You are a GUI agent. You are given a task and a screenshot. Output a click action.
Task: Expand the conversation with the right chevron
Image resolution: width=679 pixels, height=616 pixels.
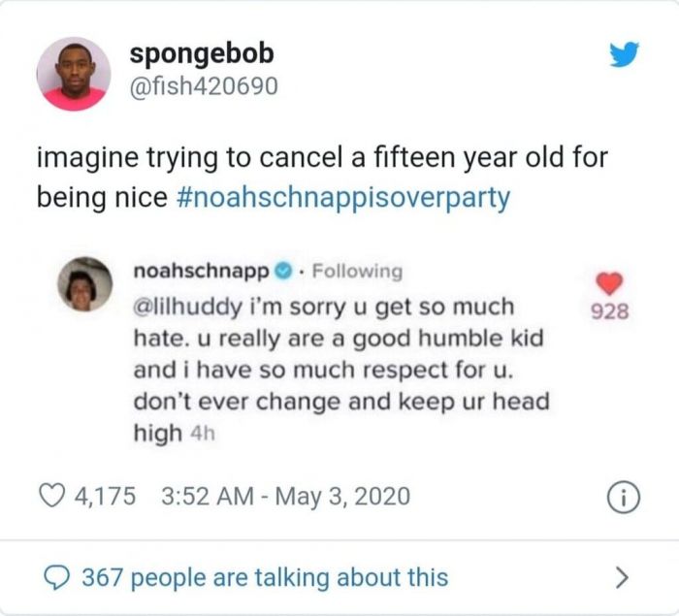[623, 579]
